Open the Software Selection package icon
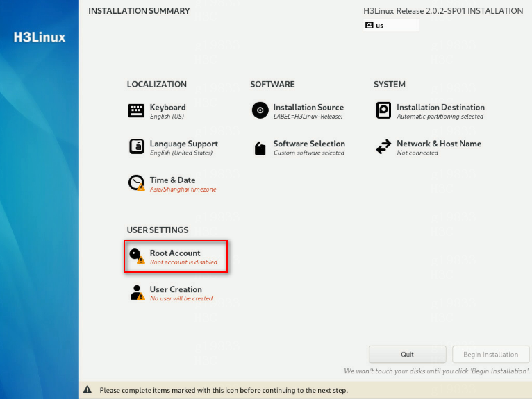 click(260, 148)
